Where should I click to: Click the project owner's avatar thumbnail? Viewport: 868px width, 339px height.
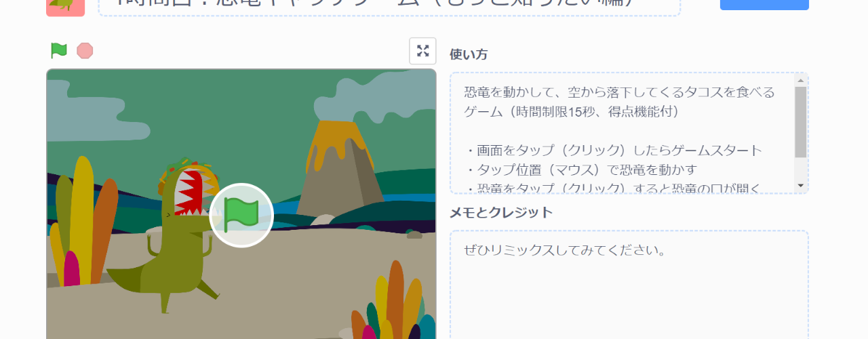click(66, 6)
